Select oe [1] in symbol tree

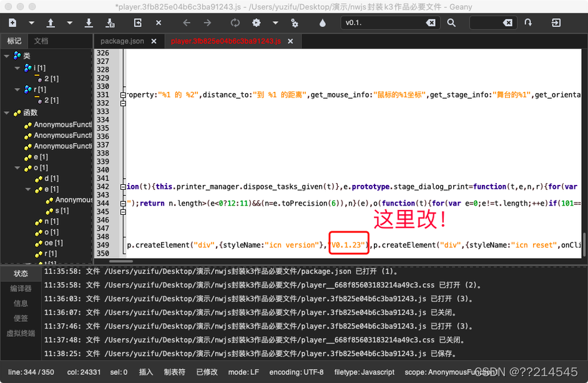point(54,243)
